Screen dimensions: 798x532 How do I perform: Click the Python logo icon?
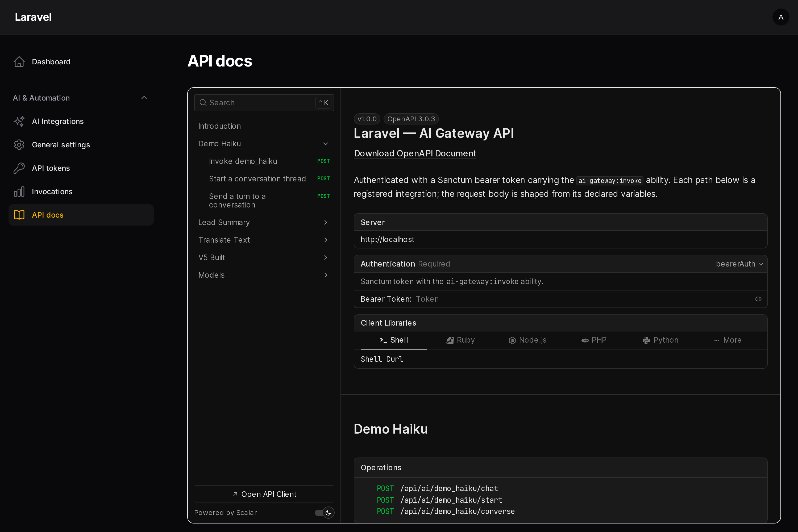(x=646, y=340)
